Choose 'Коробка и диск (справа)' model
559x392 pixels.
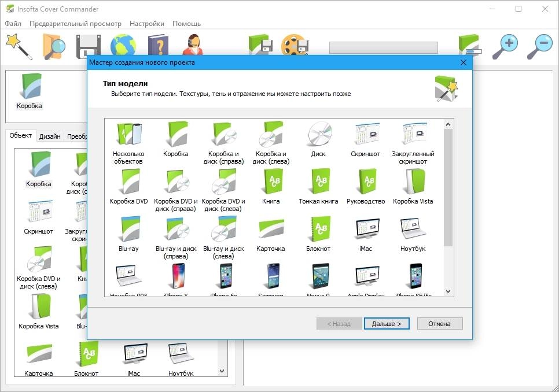pyautogui.click(x=223, y=143)
